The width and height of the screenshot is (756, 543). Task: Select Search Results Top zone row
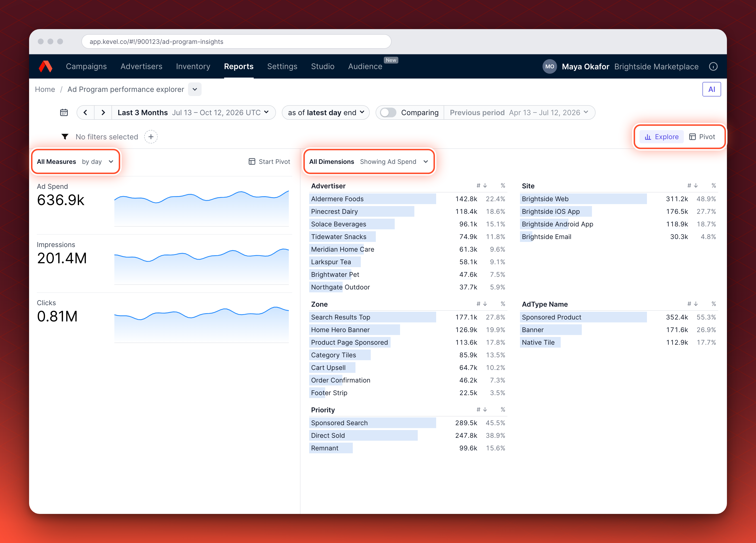tap(408, 317)
